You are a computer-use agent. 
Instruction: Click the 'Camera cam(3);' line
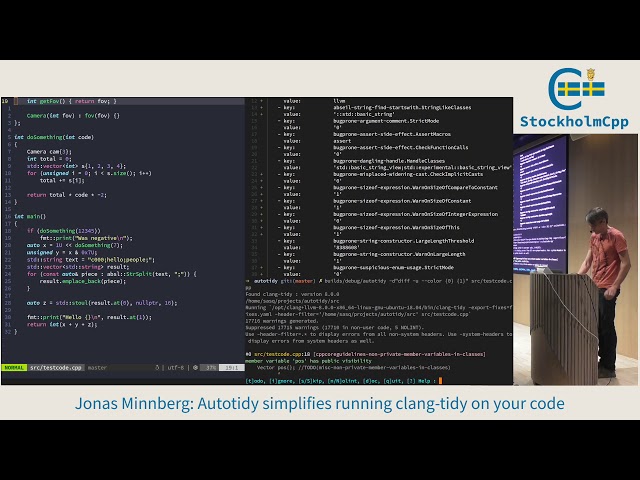click(x=49, y=151)
